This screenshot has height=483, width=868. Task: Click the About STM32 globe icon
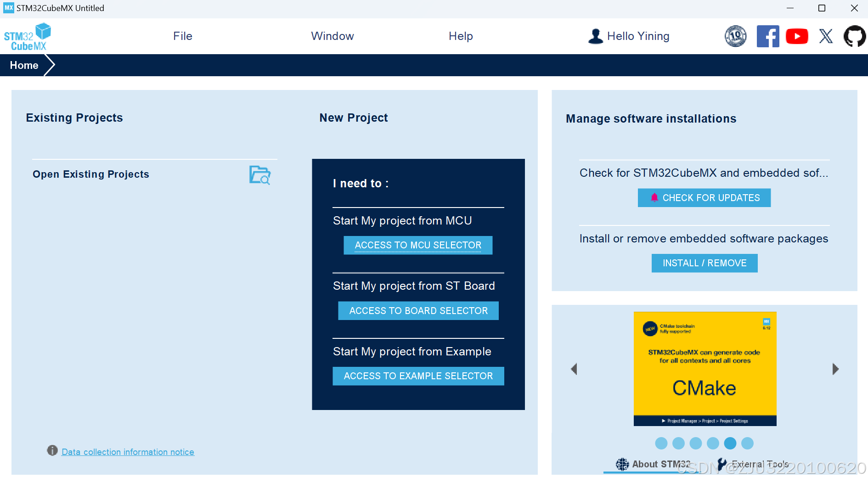tap(622, 464)
